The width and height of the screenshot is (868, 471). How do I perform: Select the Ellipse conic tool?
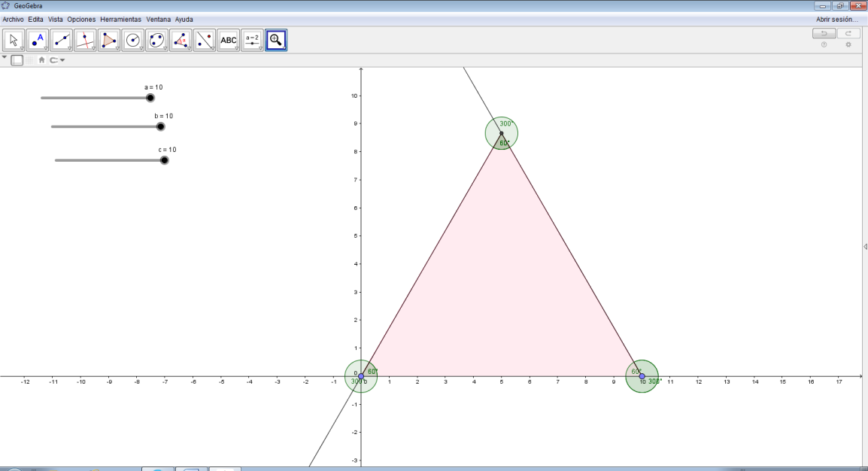(156, 41)
